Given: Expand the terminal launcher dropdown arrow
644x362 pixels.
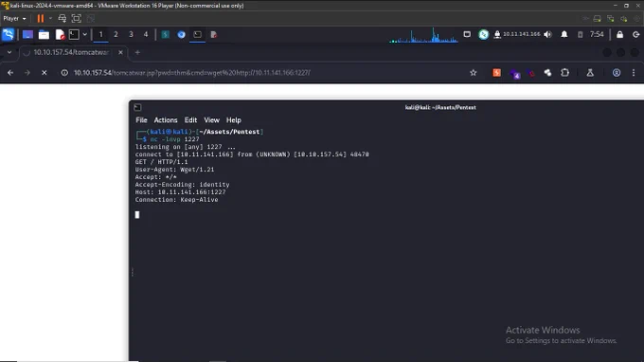Looking at the screenshot, I should [84, 34].
